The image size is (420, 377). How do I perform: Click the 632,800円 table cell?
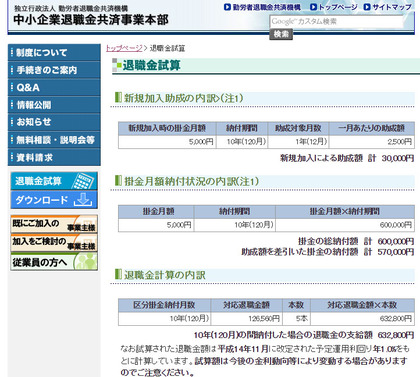pos(362,319)
